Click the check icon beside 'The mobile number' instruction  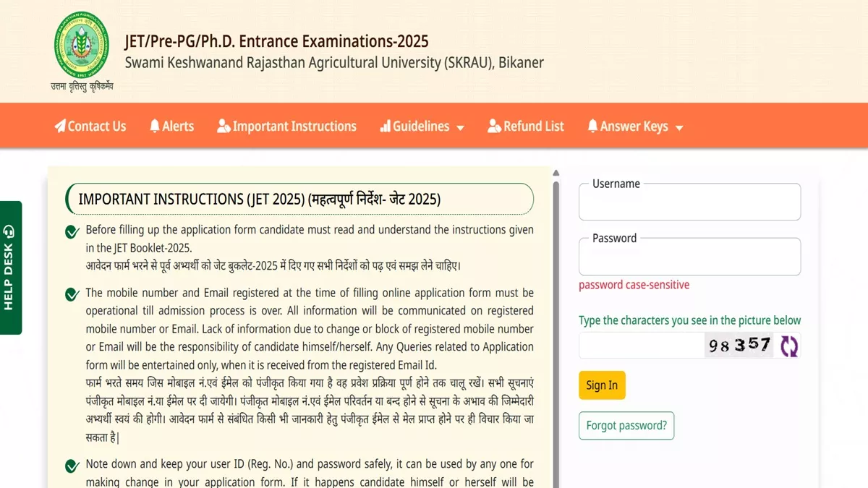click(72, 294)
